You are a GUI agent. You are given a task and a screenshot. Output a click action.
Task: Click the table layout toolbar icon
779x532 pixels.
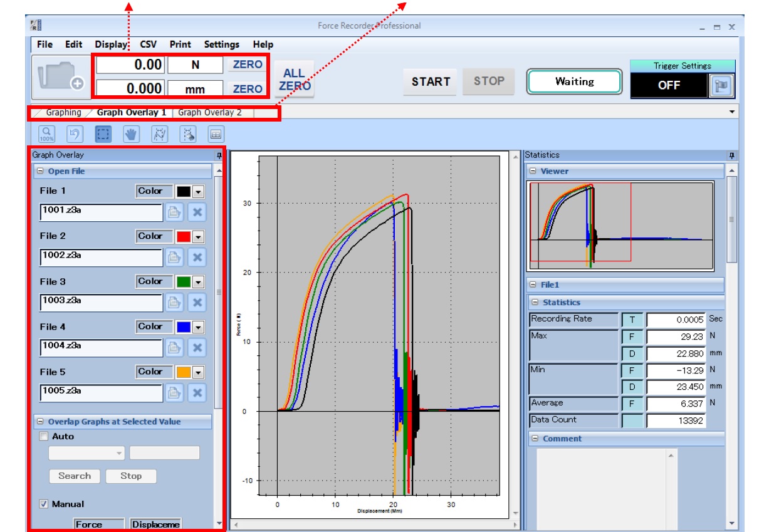pos(215,133)
